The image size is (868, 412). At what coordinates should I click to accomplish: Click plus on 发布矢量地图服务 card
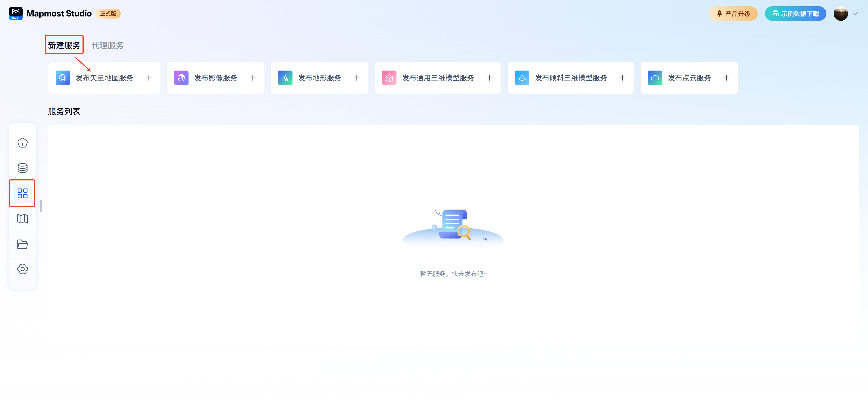(x=149, y=78)
